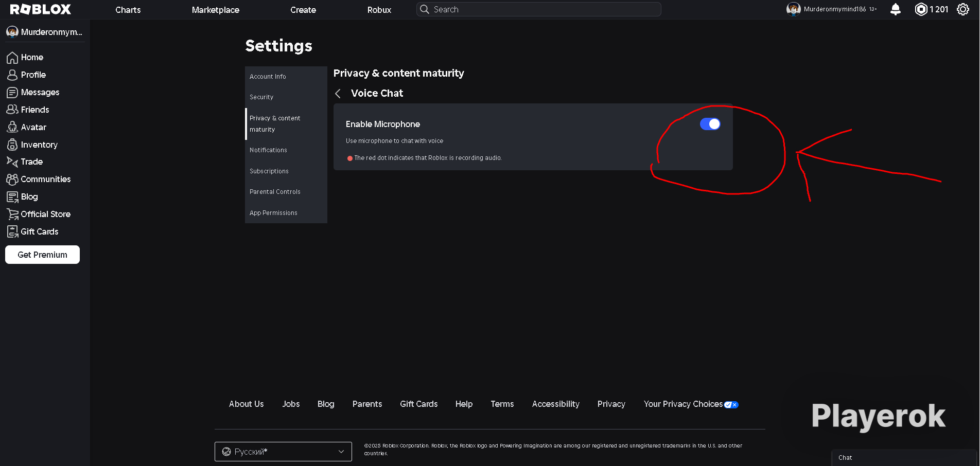Open the Blog footer link
Screen dimensions: 980x466
tap(326, 404)
